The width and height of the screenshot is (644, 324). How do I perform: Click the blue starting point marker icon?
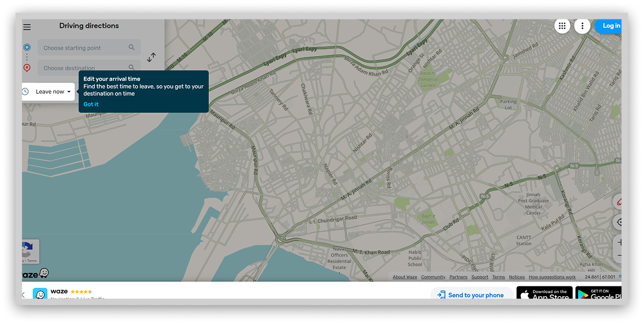click(x=26, y=48)
